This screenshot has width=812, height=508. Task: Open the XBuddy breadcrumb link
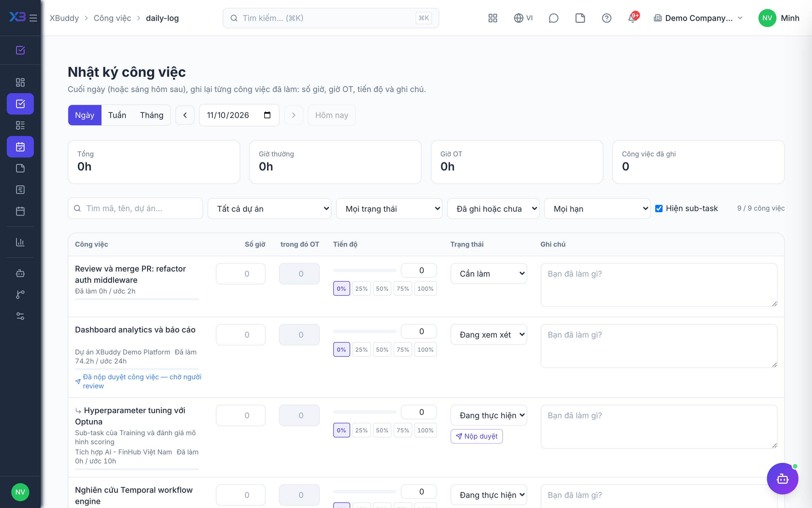point(64,18)
